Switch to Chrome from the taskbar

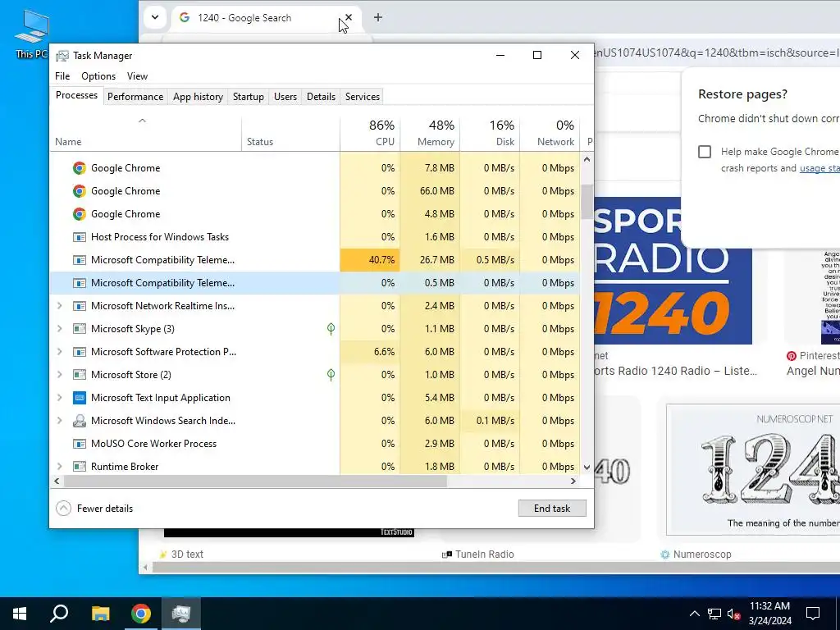[141, 614]
